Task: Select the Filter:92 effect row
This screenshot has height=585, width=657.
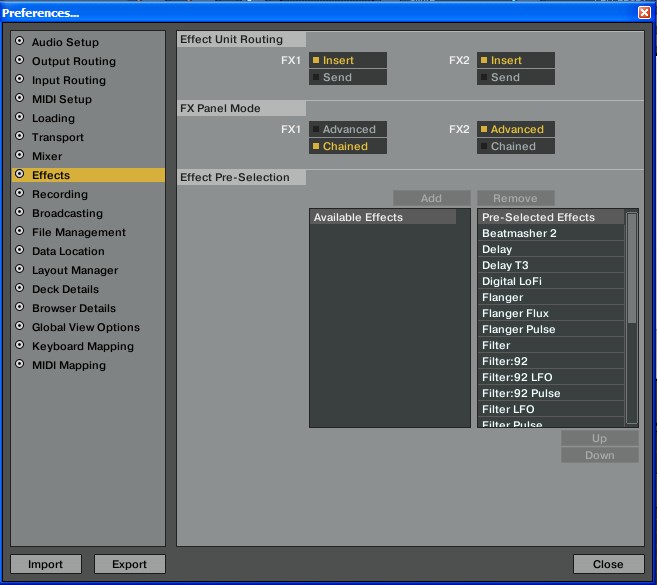Action: 551,361
